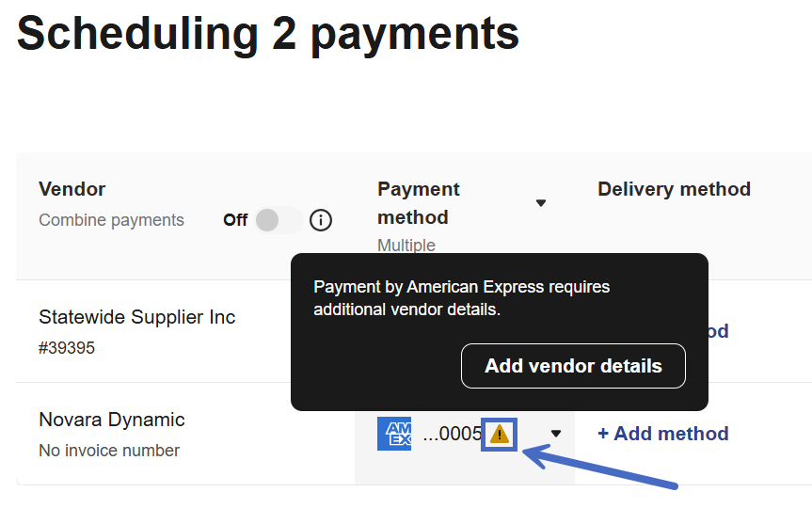Click the Delivery method column header
This screenshot has height=508, width=812.
(674, 189)
